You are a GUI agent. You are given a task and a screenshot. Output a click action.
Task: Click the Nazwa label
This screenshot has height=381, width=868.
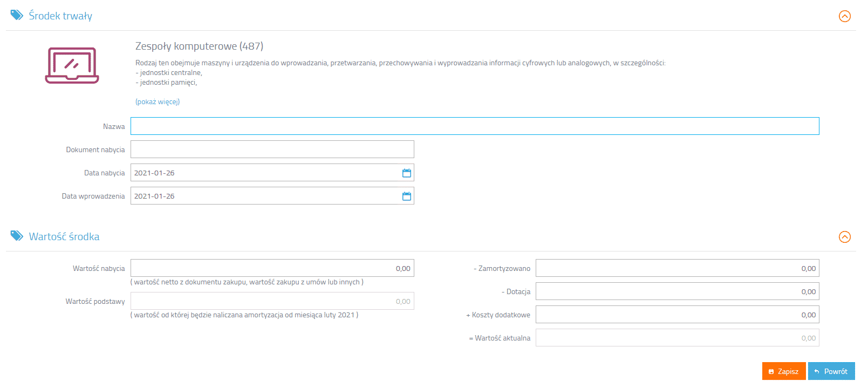click(x=114, y=126)
